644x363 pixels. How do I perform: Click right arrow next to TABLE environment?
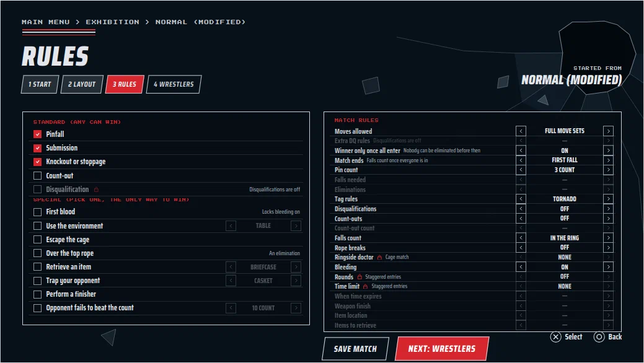[x=296, y=226]
